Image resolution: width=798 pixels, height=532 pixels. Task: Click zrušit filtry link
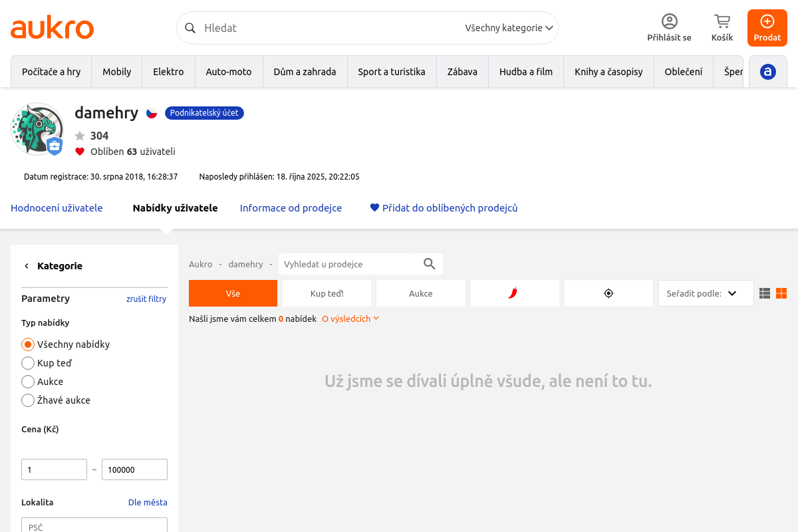click(x=146, y=299)
